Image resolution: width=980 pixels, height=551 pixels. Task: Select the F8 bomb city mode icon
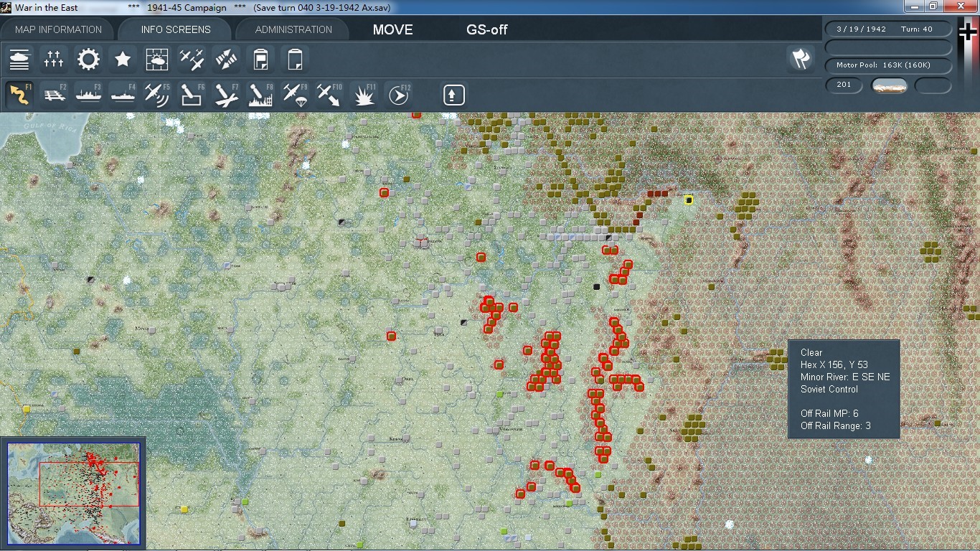[260, 95]
